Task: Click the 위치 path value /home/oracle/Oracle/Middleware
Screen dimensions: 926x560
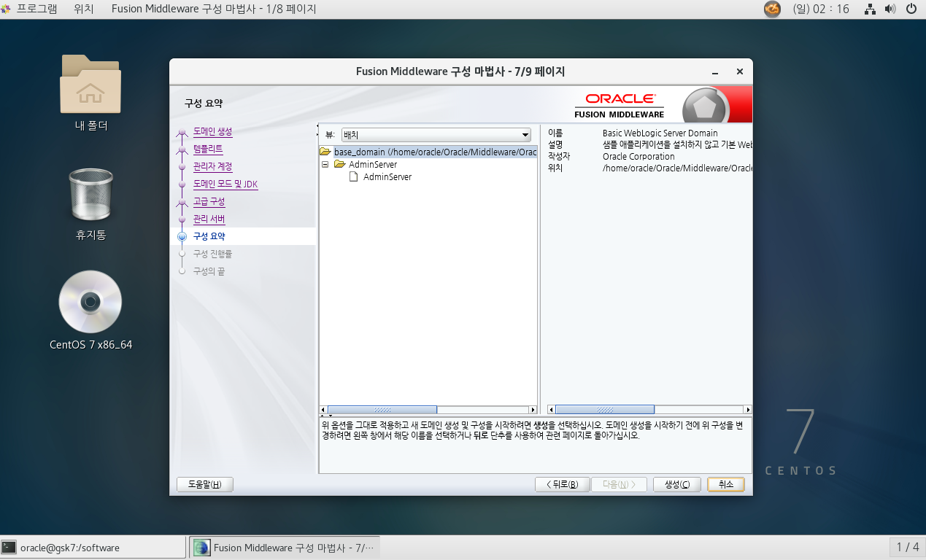Action: point(677,168)
